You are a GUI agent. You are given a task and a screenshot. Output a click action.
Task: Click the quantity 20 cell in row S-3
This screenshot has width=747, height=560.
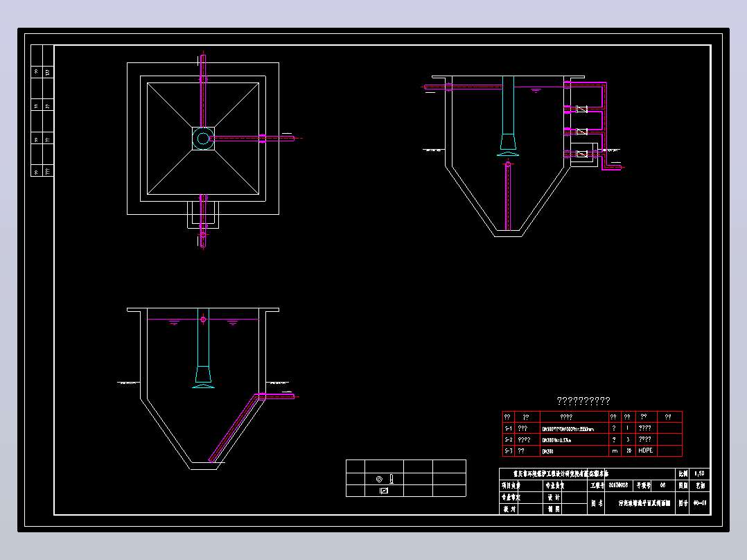tap(629, 451)
